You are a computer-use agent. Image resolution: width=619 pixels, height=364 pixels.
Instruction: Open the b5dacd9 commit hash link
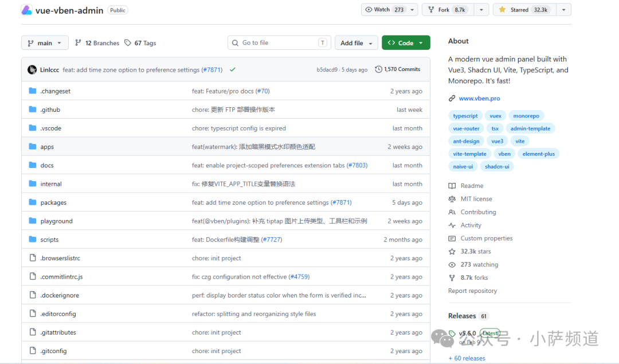(327, 69)
